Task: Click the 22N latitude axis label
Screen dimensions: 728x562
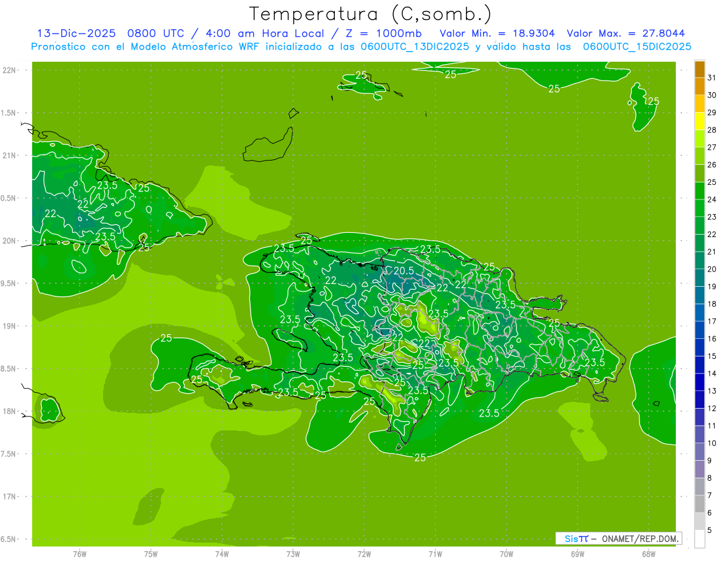Action: point(9,70)
